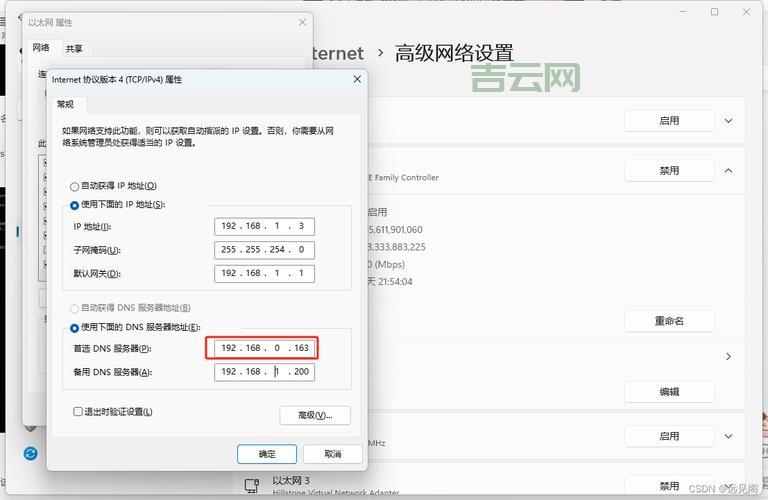
Task: Click the 以太网 3 adapter name
Action: coord(291,480)
